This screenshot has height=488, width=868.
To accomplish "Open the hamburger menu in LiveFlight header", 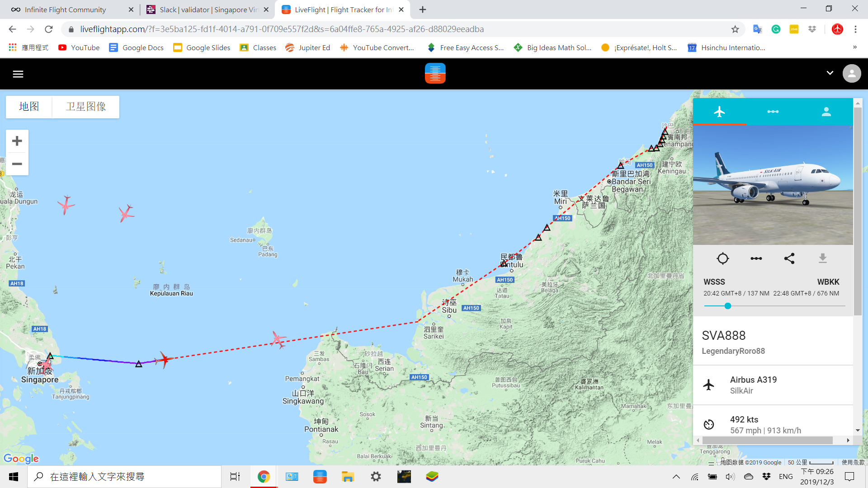I will click(18, 74).
